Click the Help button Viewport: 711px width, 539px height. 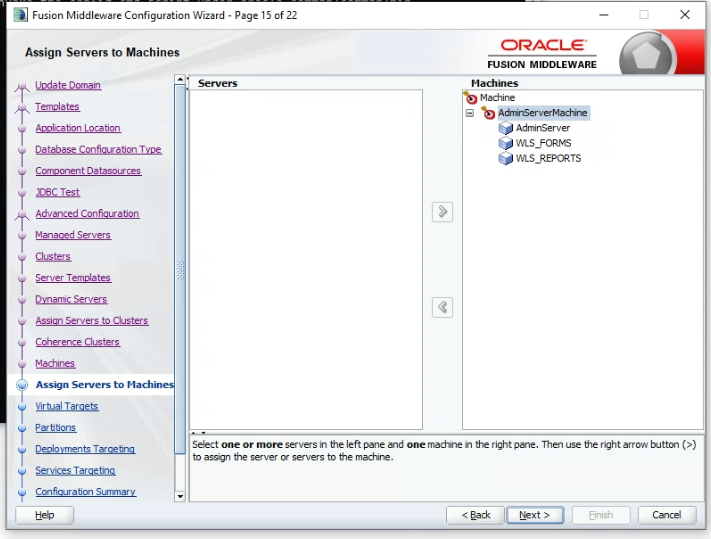[44, 515]
